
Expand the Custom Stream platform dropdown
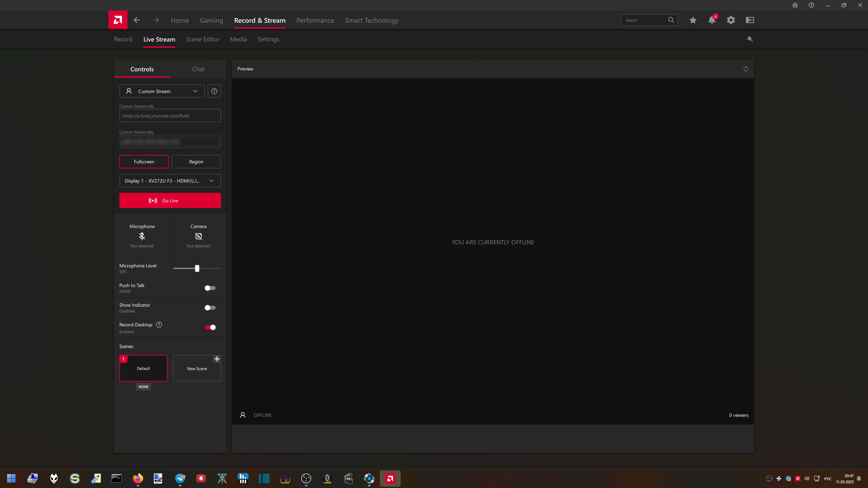(162, 91)
